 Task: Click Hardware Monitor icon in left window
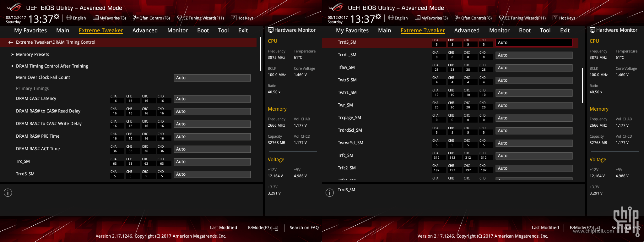click(271, 30)
